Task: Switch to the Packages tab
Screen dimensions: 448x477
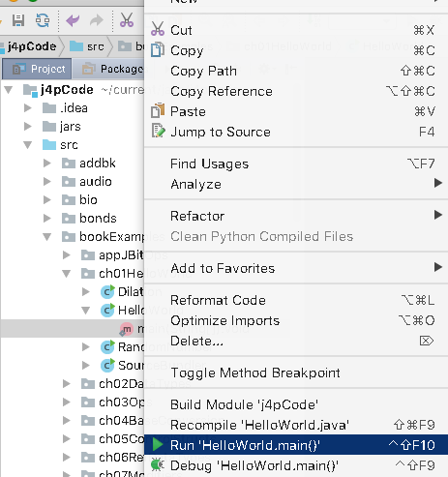Action: coord(109,69)
